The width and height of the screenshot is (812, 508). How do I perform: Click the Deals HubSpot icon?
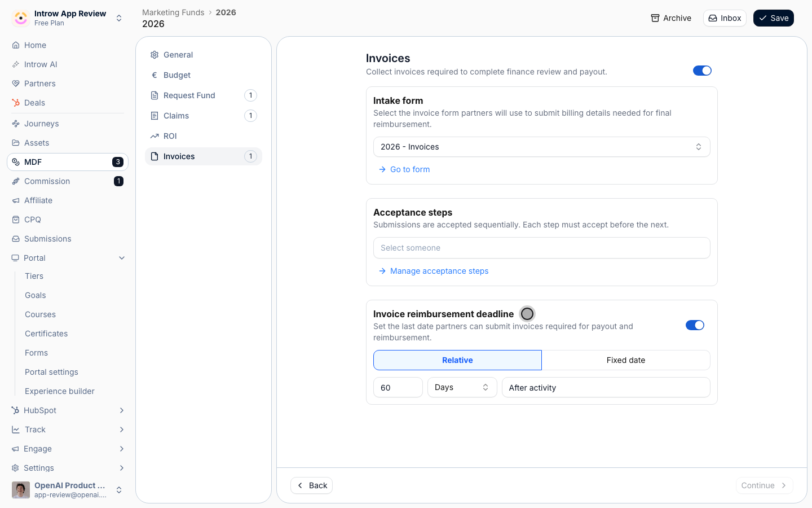click(16, 103)
